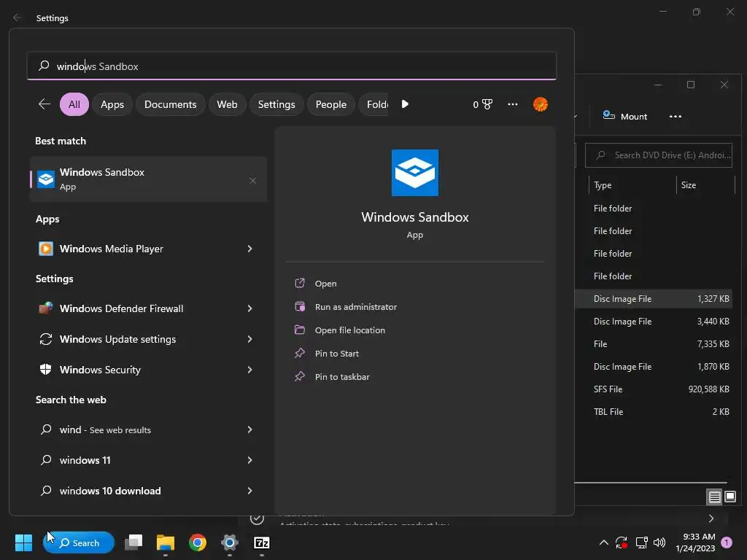The image size is (747, 560).
Task: Open 7-Zip from taskbar
Action: (x=262, y=542)
